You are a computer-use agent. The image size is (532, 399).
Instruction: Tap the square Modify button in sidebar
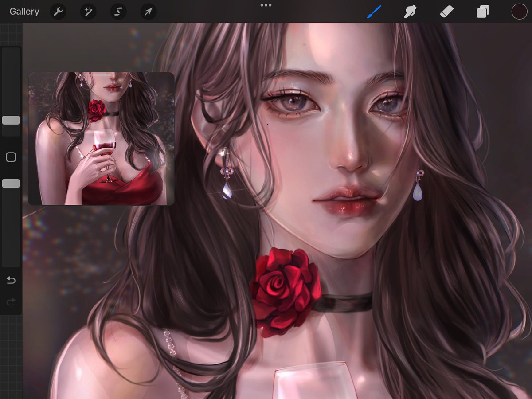point(11,157)
